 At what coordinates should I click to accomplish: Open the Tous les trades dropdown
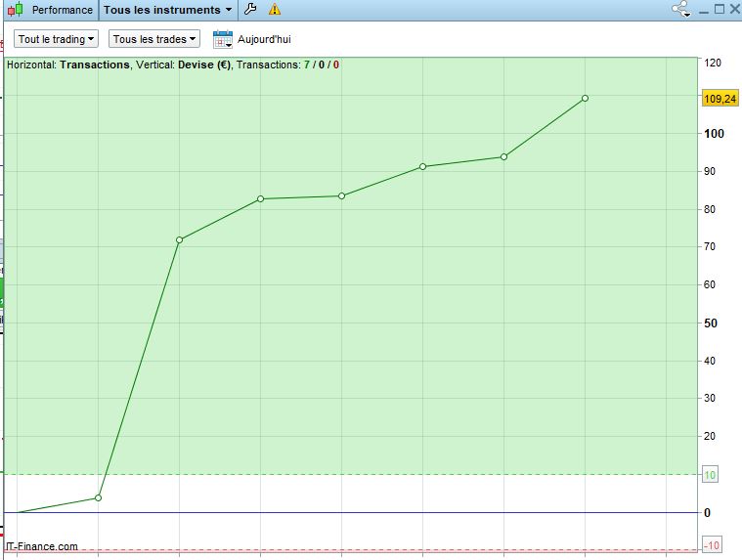tap(154, 39)
